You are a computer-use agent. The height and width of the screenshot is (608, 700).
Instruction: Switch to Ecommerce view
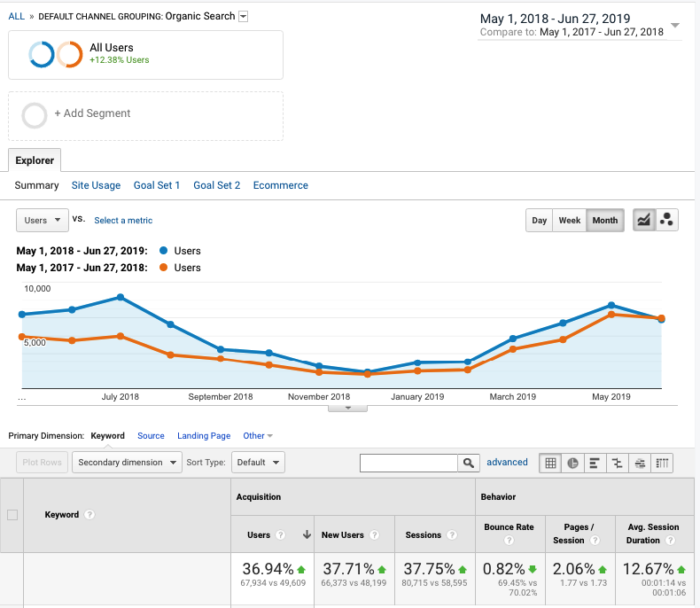click(280, 185)
